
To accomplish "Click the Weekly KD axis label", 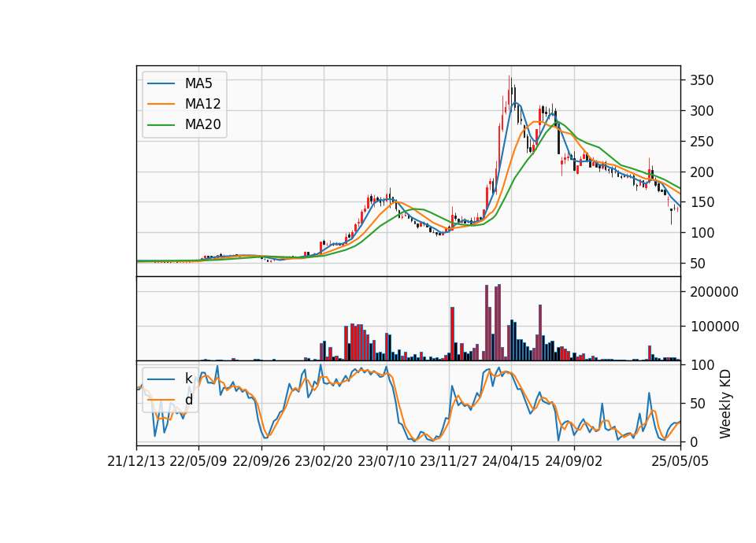I will [724, 404].
